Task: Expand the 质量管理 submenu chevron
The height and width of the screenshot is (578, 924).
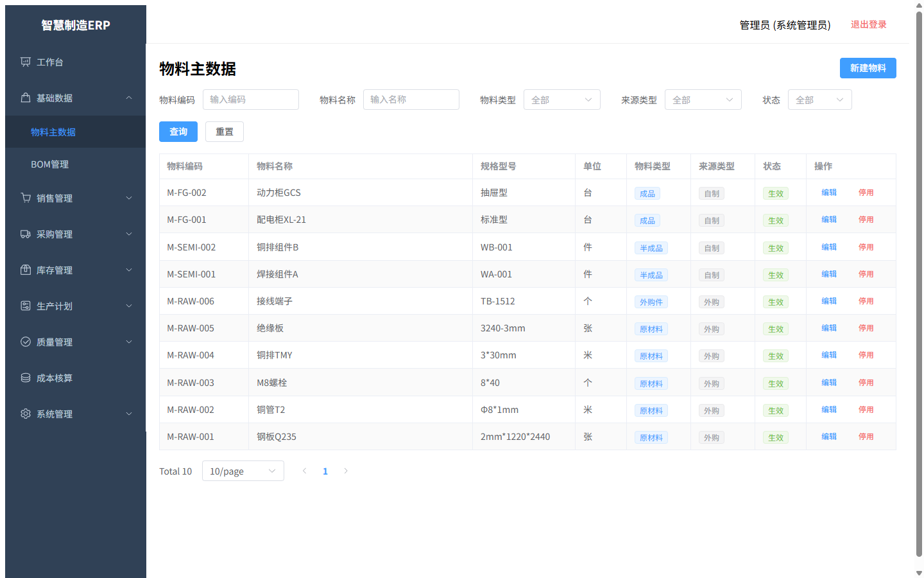Action: 129,342
